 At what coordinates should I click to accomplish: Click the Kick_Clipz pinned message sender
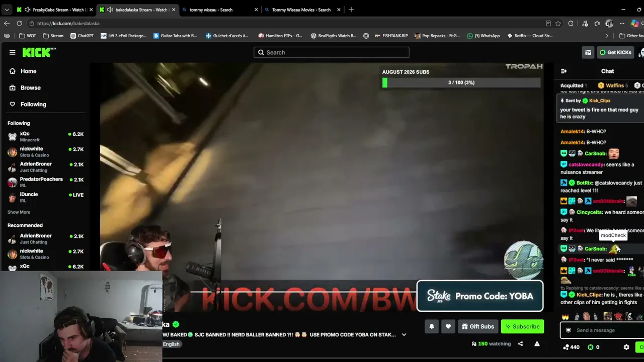[599, 101]
